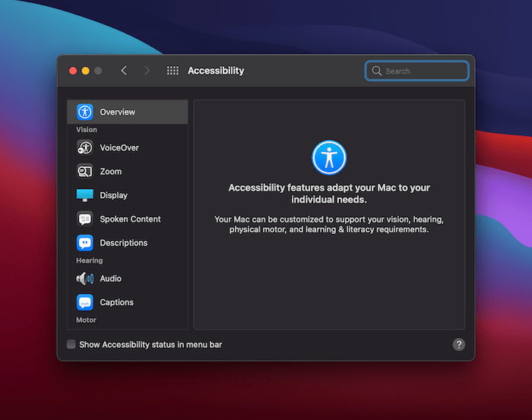Enable Show Accessibility status in menu bar
532x420 pixels.
(x=71, y=344)
